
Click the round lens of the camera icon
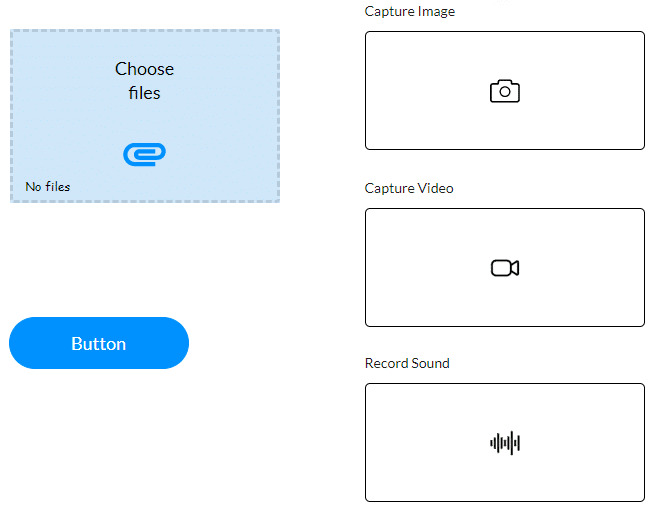(505, 92)
